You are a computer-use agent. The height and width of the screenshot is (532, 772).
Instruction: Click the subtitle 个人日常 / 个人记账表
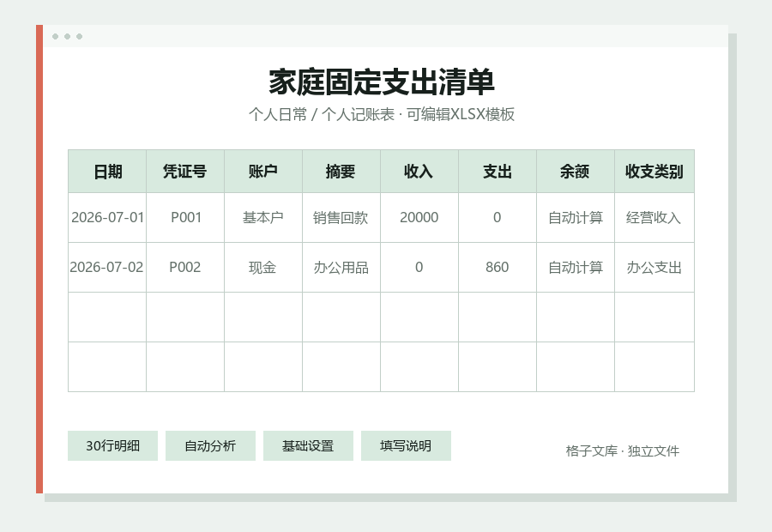(x=322, y=114)
